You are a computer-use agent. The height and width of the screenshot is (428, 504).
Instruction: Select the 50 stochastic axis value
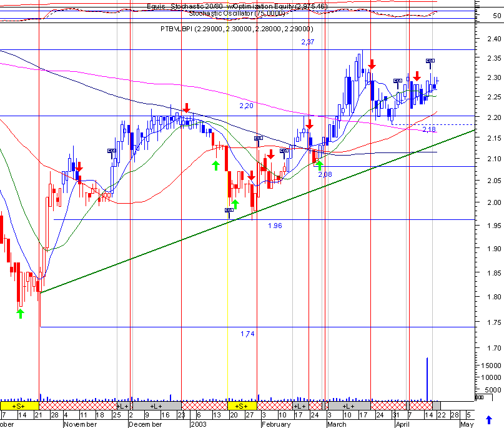click(497, 16)
